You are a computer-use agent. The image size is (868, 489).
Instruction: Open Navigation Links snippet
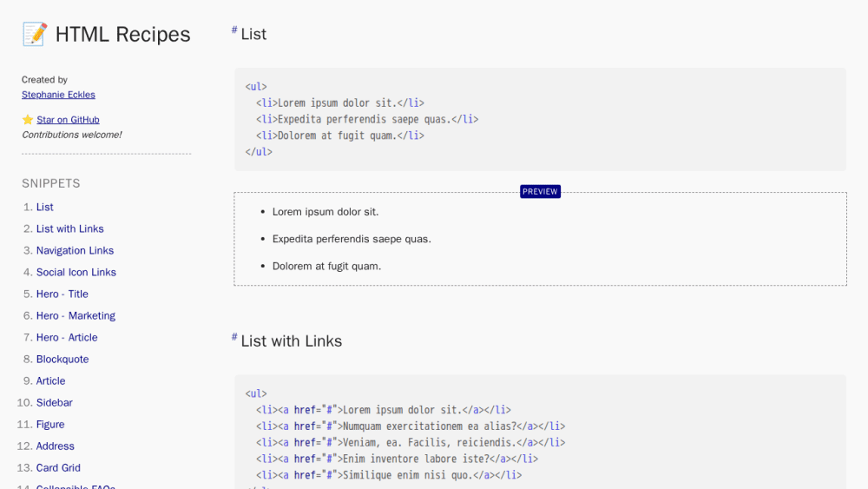click(x=75, y=250)
